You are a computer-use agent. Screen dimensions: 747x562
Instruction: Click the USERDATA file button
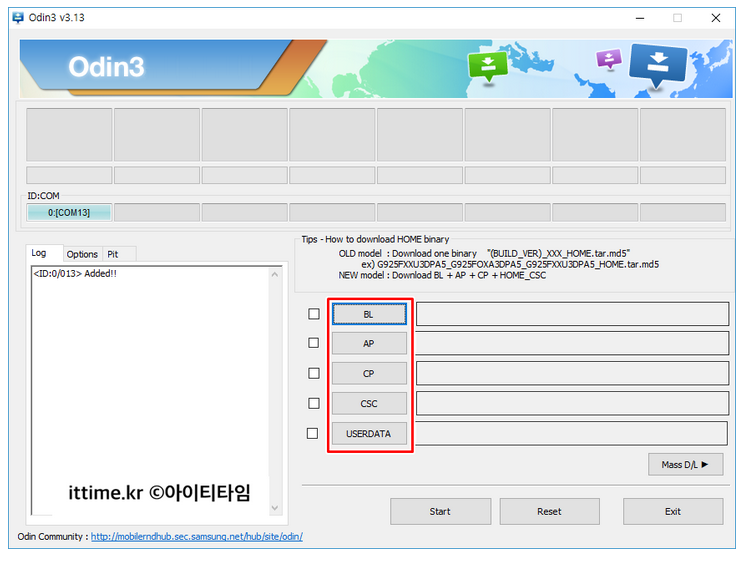click(x=369, y=433)
